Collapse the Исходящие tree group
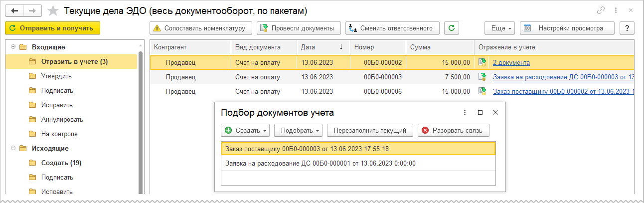The width and height of the screenshot is (644, 203). coord(12,148)
